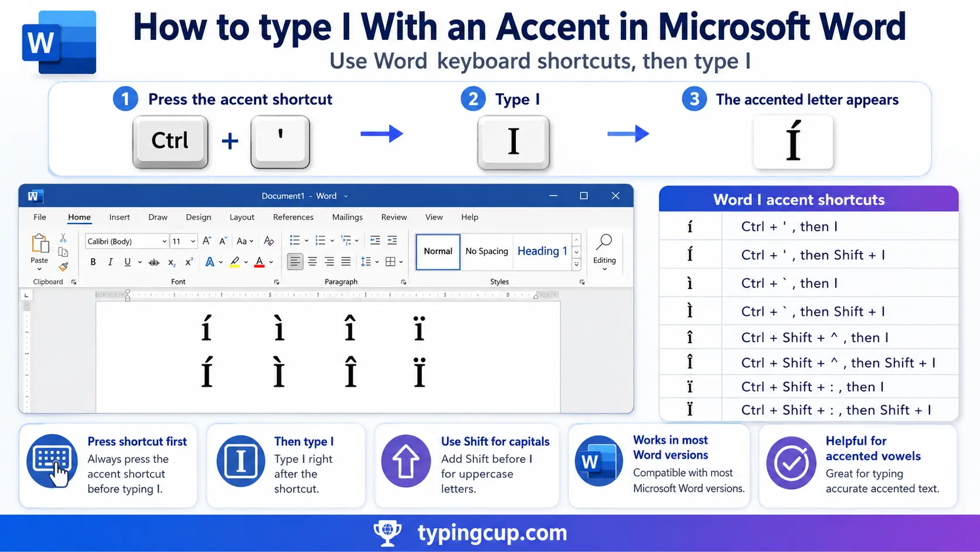Screen dimensions: 980x552
Task: Switch to the Mailings tab
Action: [348, 217]
